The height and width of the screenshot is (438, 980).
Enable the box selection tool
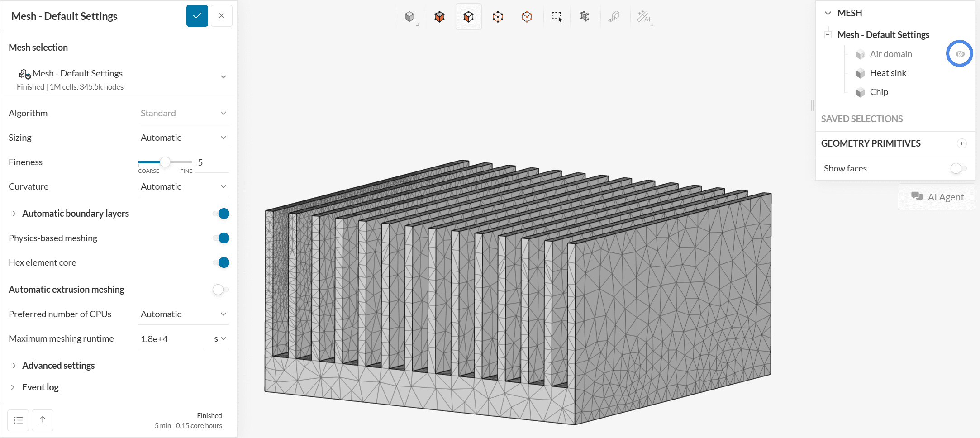(x=557, y=17)
